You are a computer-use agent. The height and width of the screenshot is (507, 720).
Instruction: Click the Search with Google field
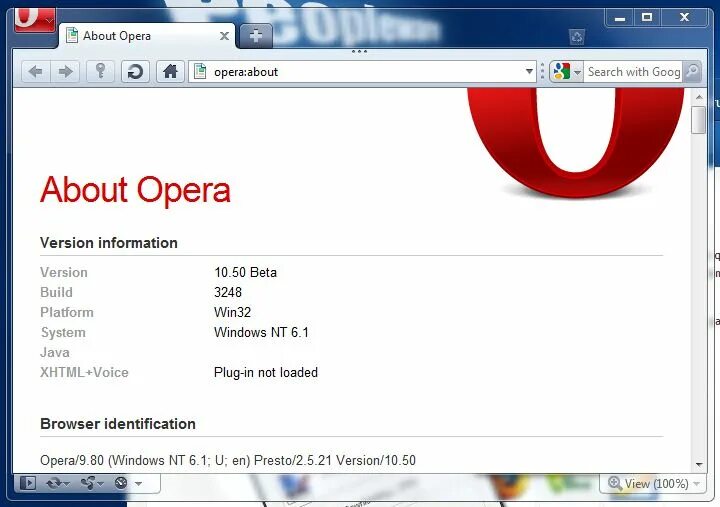point(633,72)
